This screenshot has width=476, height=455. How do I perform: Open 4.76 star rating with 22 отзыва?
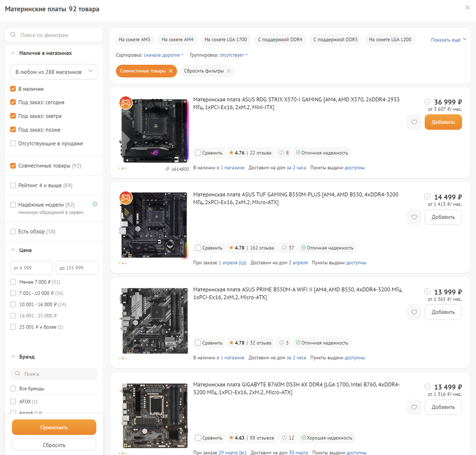point(250,153)
